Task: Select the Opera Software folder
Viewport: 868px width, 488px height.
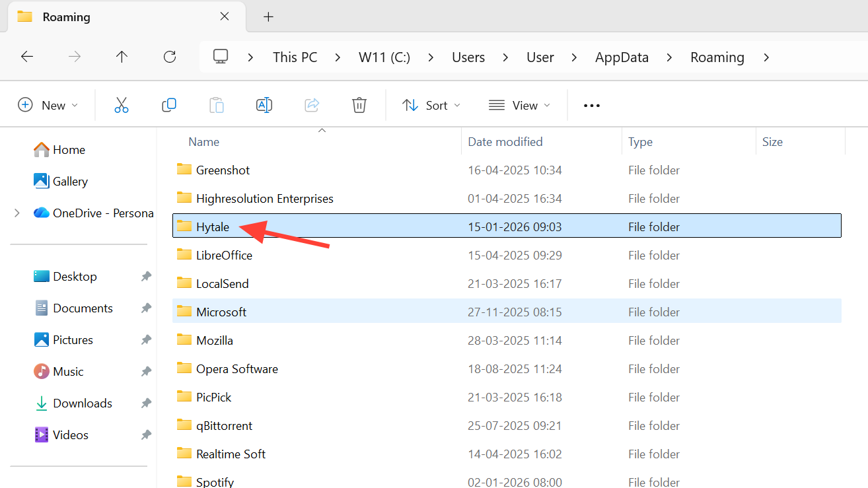Action: (507, 369)
